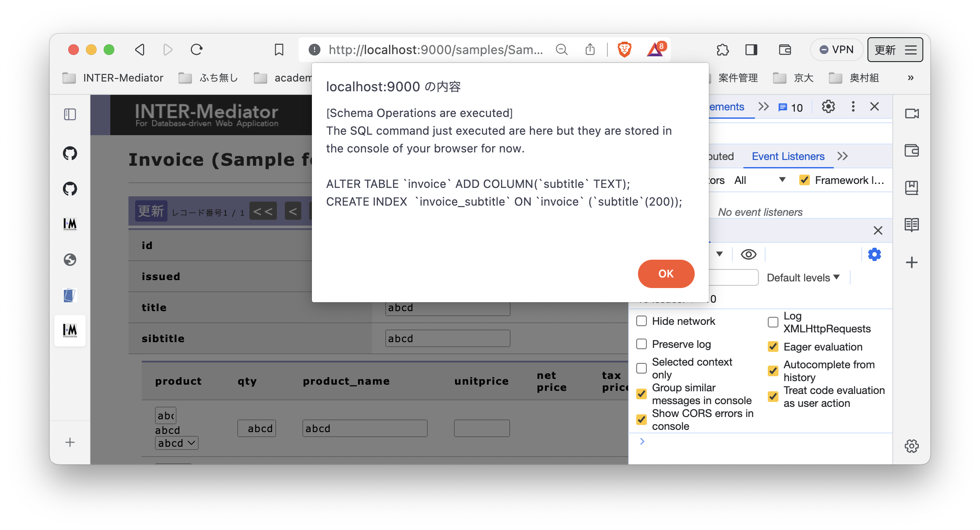
Task: Open the Default levels dropdown
Action: (803, 277)
